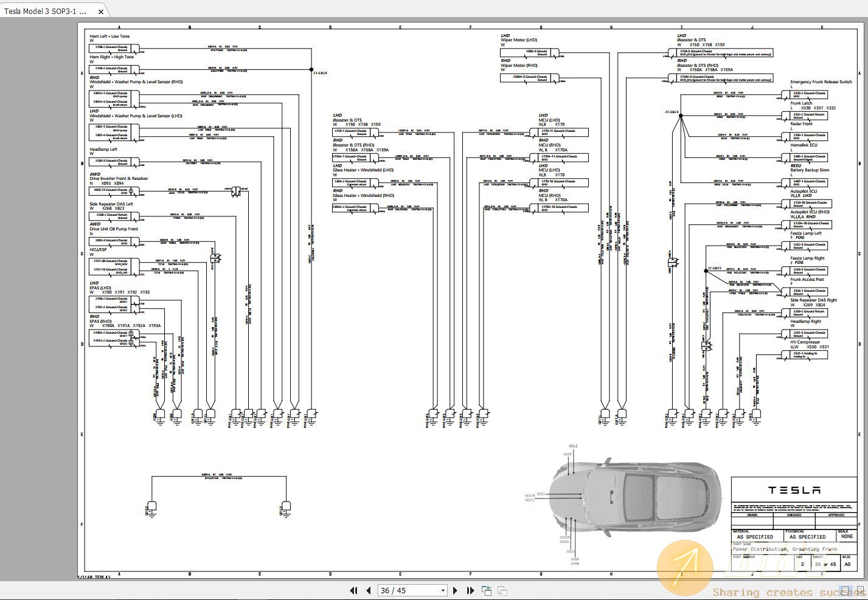The image size is (868, 600).
Task: Select 'Windshield - Washer Pump & Level Sensor (RHD)'
Action: 136,82
